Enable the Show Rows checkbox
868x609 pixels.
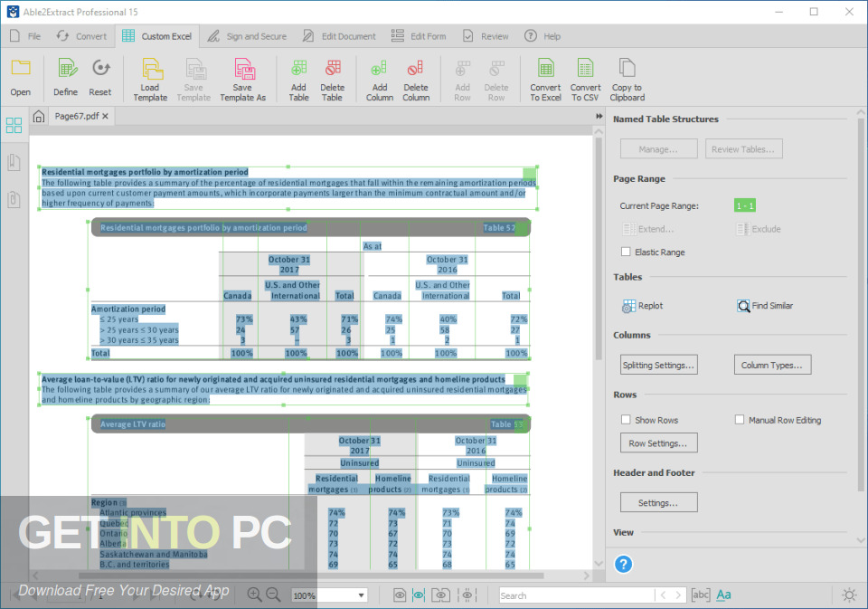coord(626,420)
